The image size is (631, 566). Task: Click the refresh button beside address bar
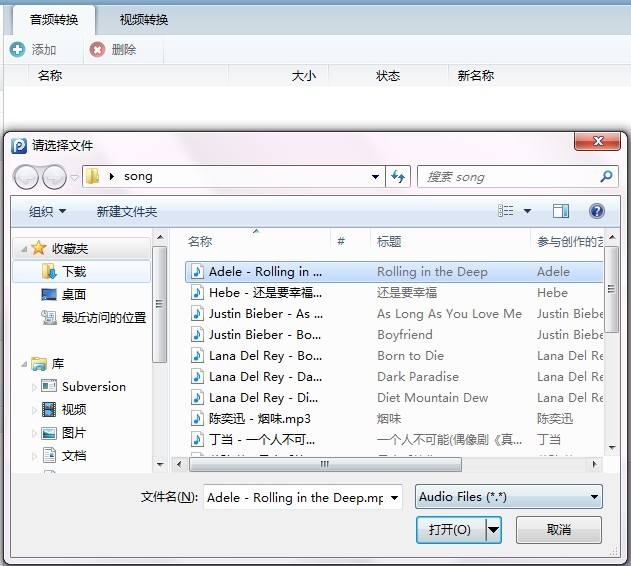click(x=398, y=177)
